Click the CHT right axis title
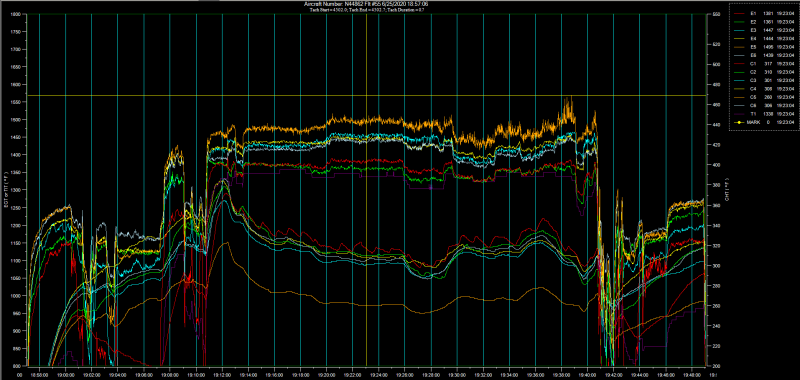 click(x=728, y=189)
